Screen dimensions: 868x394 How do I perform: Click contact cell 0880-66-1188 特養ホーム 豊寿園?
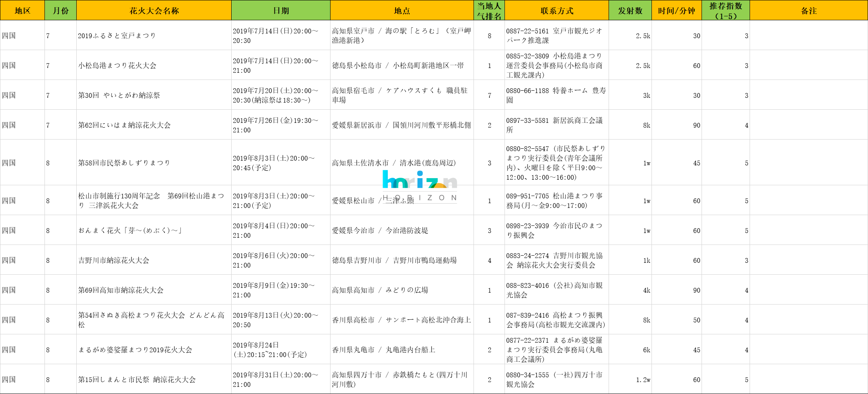coord(557,95)
